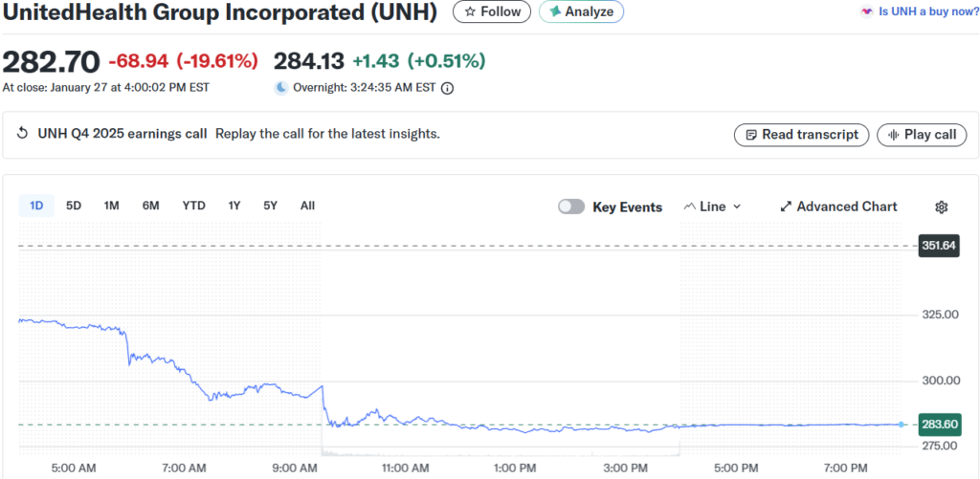This screenshot has width=980, height=479.
Task: Click the chart line's end point marker
Action: pos(901,424)
